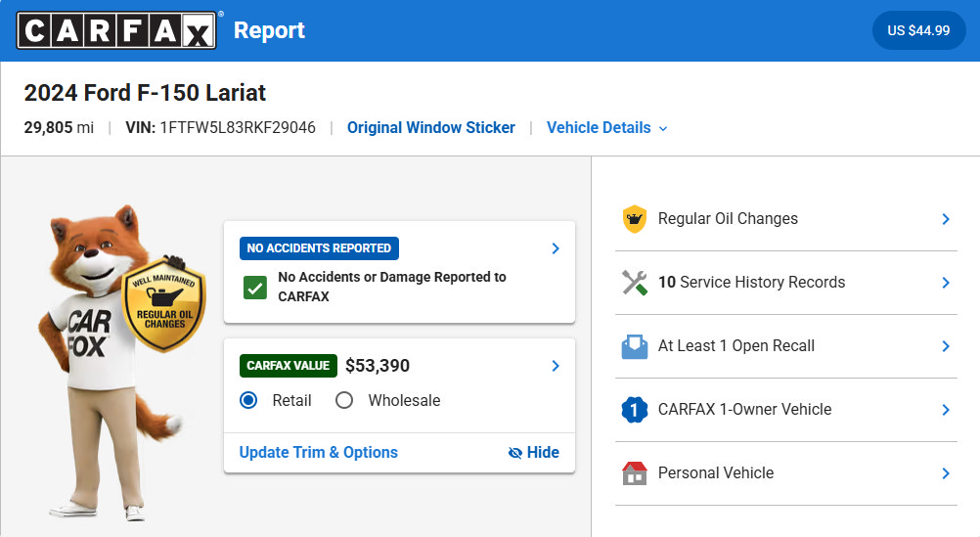Select the Retail radio button

(x=248, y=400)
